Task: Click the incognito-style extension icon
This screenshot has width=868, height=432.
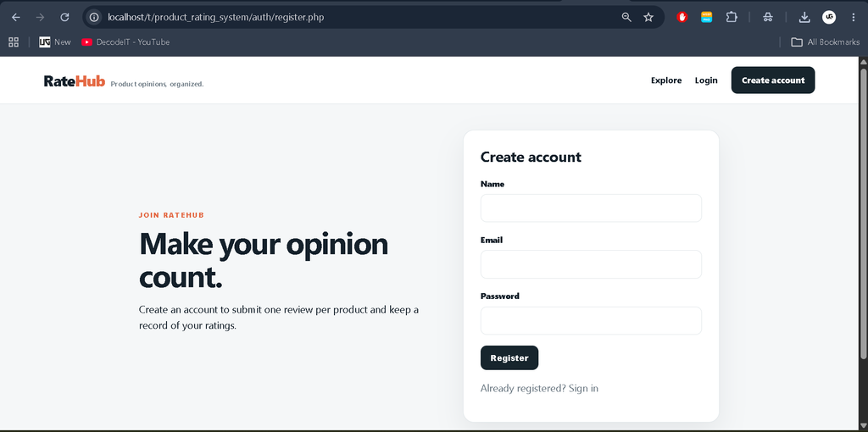Action: [767, 17]
